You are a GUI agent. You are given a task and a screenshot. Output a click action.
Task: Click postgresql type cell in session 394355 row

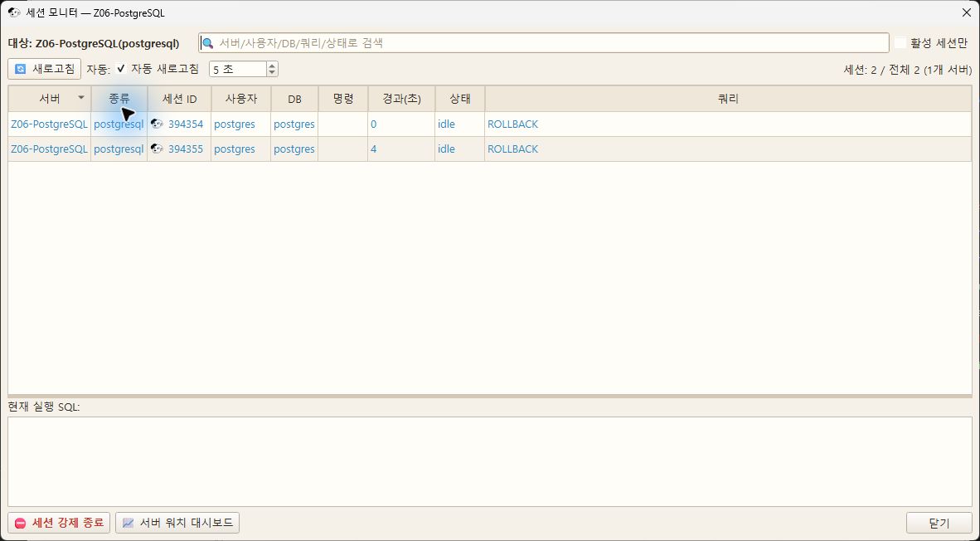[x=119, y=149]
